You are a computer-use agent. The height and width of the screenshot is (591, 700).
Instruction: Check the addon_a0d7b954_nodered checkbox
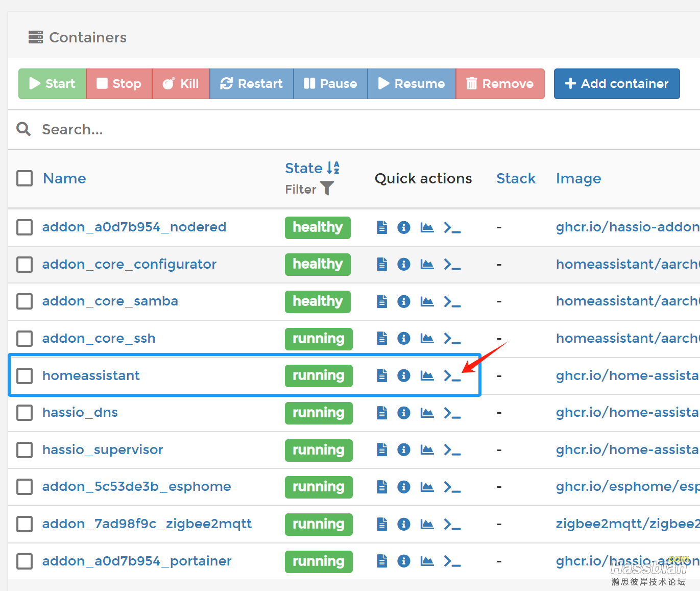point(25,227)
